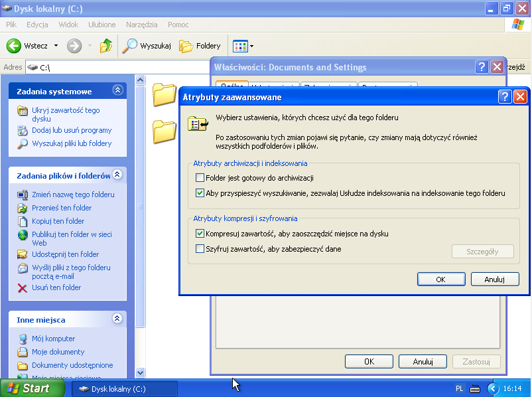Open Mój komputer in Inne miejsca
This screenshot has height=397, width=532.
pyautogui.click(x=53, y=339)
